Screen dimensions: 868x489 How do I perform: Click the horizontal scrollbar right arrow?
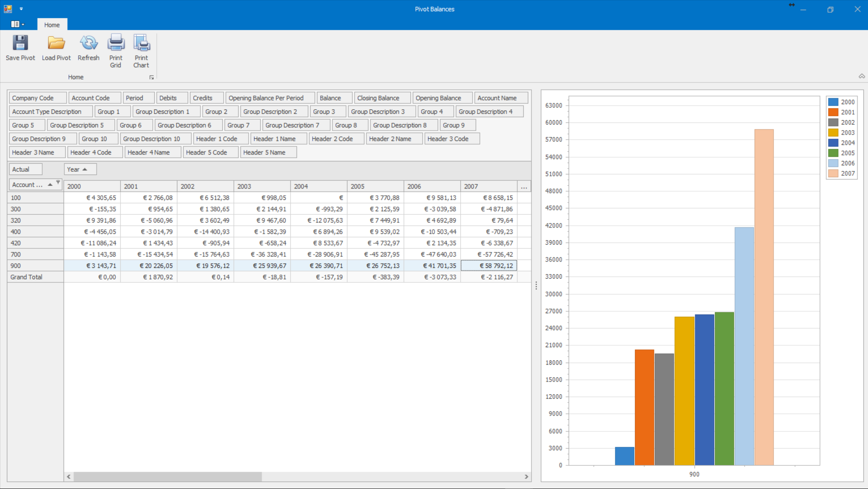(x=526, y=477)
